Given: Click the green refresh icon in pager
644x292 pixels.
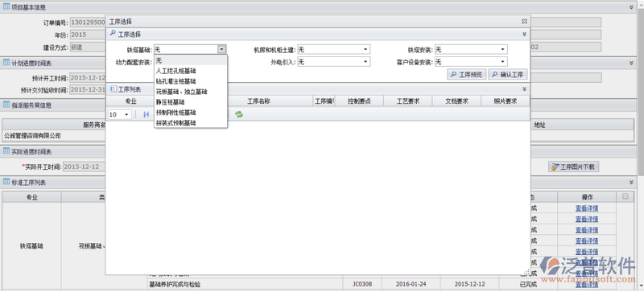Looking at the screenshot, I should tap(238, 114).
